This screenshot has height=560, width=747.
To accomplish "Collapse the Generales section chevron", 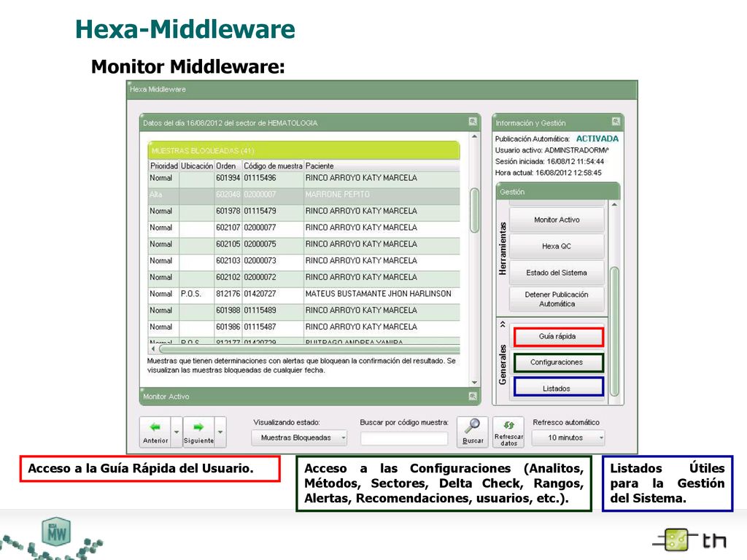I will point(503,324).
